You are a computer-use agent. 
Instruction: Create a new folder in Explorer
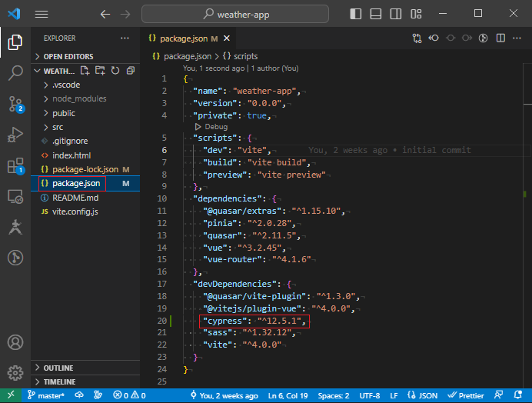tap(100, 71)
